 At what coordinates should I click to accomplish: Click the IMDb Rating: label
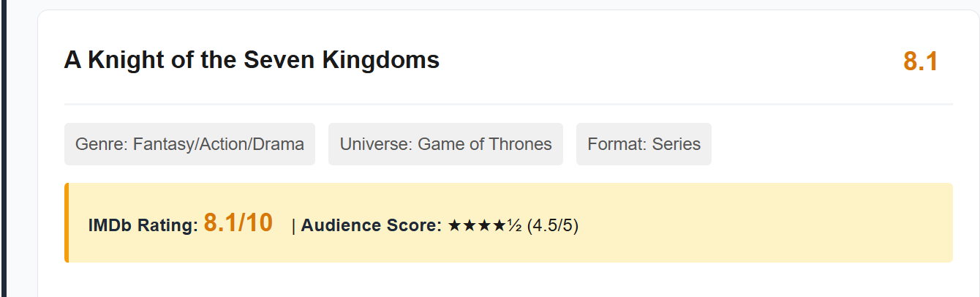143,225
